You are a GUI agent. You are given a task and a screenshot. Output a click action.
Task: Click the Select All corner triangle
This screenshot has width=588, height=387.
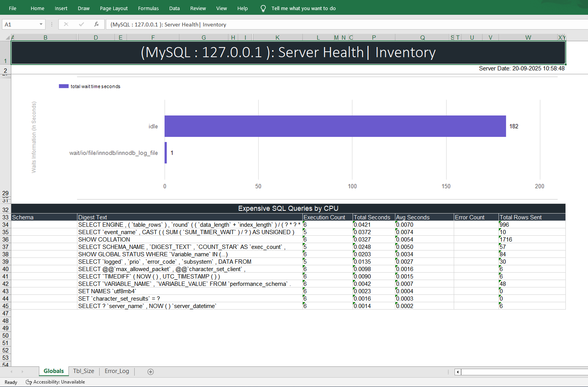(x=7, y=38)
